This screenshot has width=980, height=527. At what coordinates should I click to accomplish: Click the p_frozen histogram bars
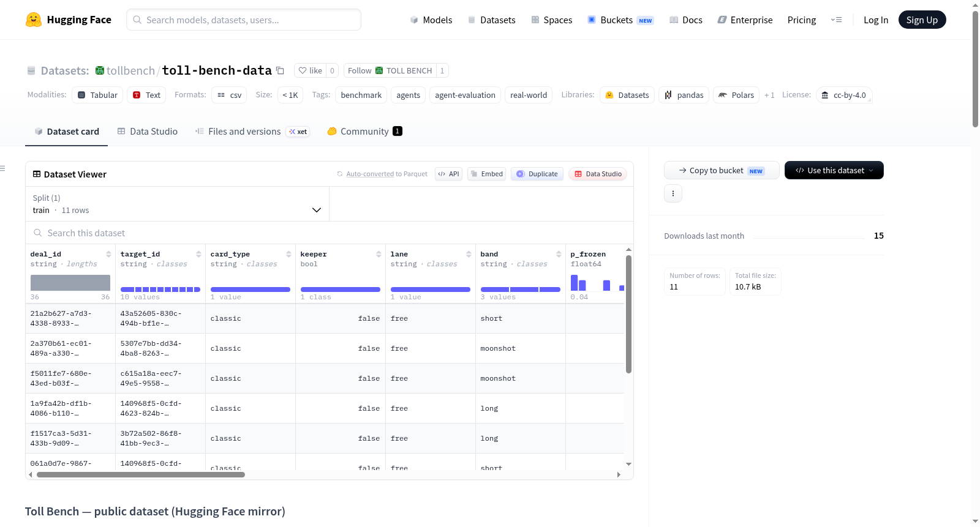point(597,283)
